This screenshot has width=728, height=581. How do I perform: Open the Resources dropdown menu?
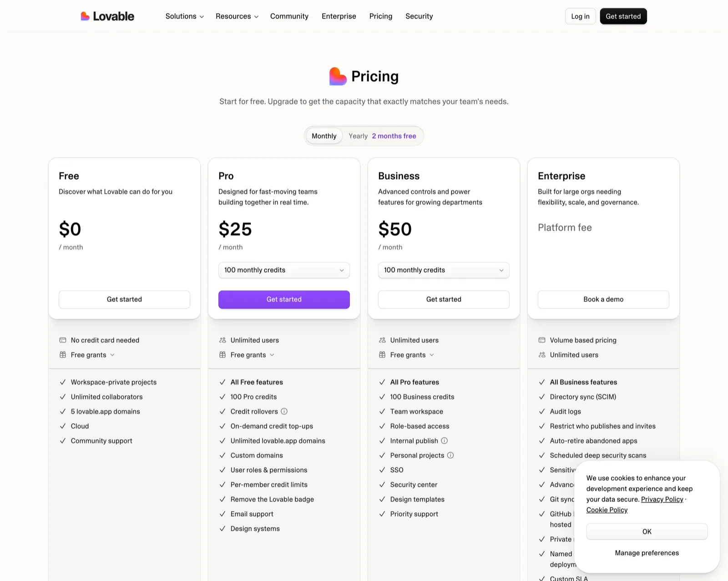click(x=237, y=16)
